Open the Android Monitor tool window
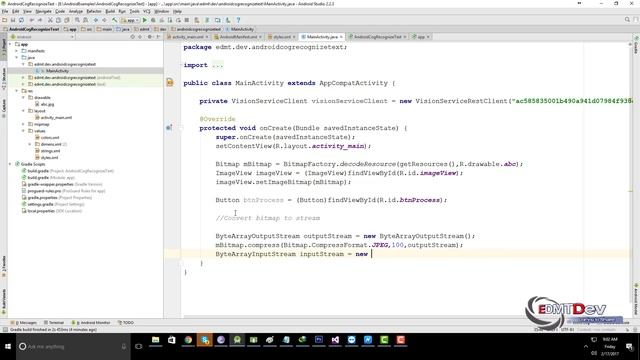This screenshot has width=640, height=360. 91,322
